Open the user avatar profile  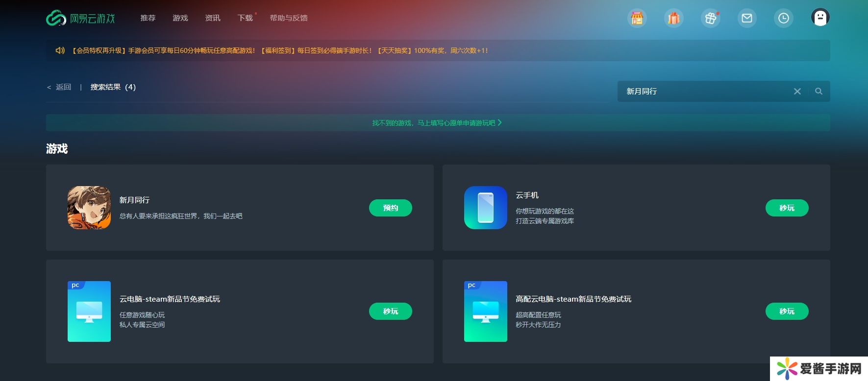pos(820,17)
